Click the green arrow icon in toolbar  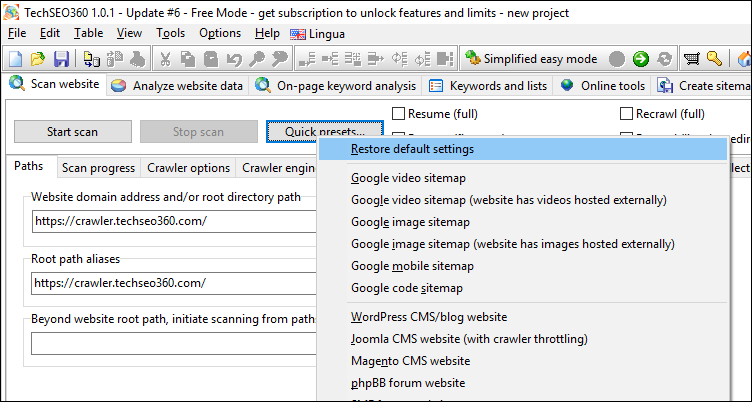tap(640, 59)
